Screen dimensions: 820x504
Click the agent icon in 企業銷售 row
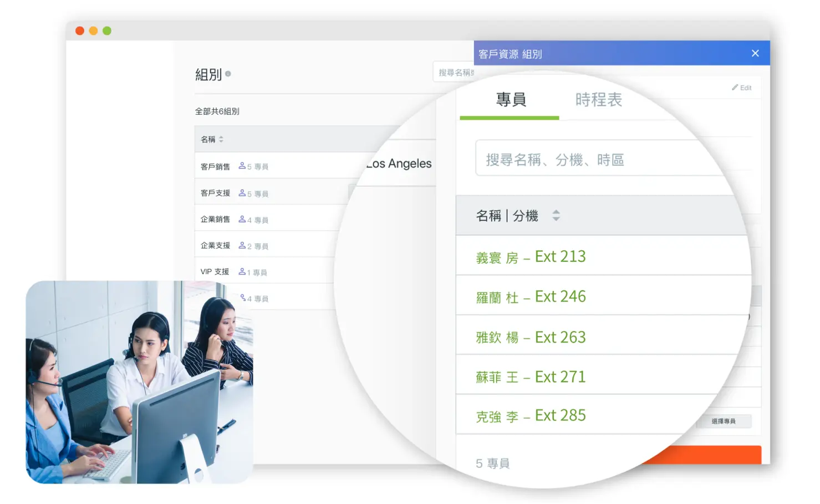click(242, 220)
